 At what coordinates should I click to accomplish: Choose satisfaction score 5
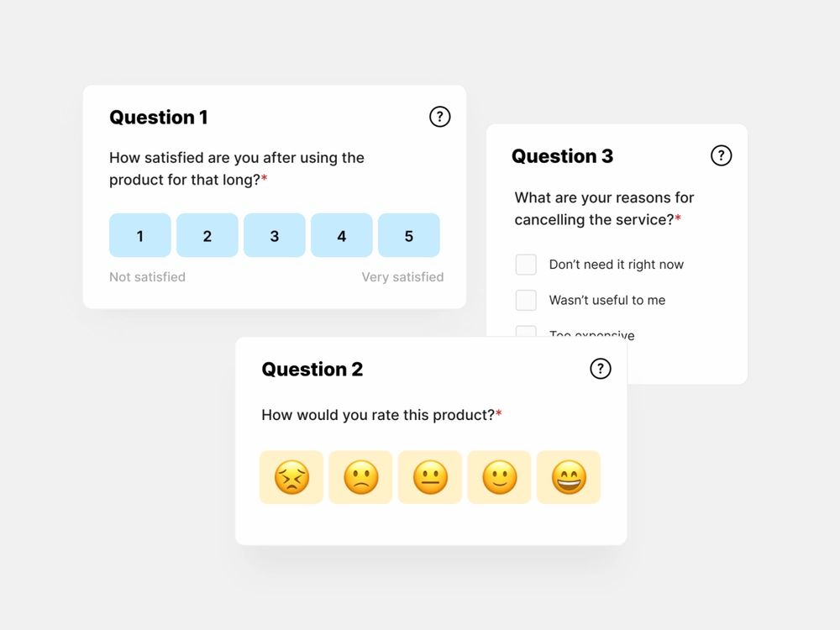tap(409, 235)
